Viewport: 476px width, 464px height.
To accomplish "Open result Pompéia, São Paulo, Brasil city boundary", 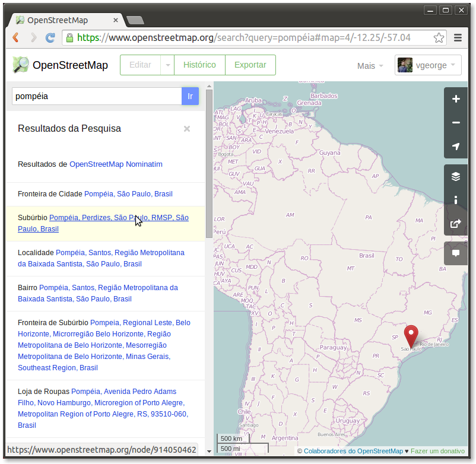I will tap(128, 194).
